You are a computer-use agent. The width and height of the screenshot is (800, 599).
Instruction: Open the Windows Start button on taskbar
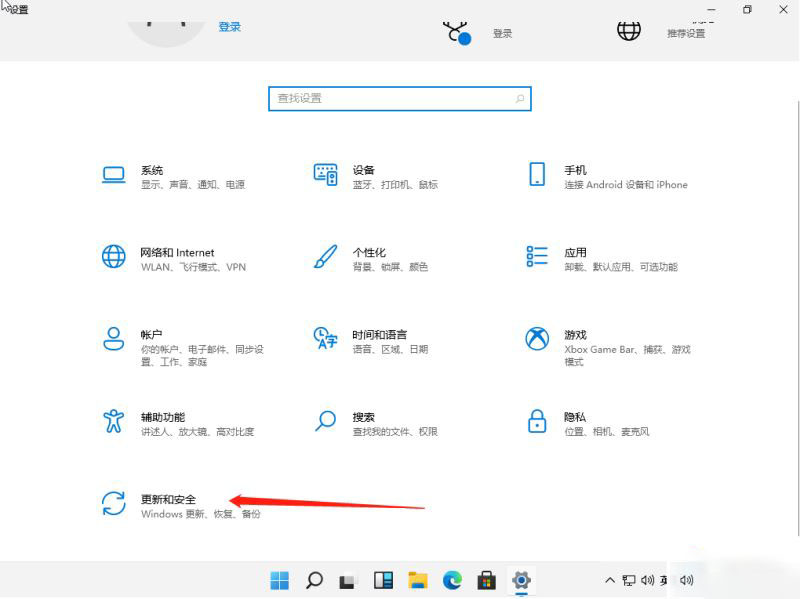click(x=279, y=580)
